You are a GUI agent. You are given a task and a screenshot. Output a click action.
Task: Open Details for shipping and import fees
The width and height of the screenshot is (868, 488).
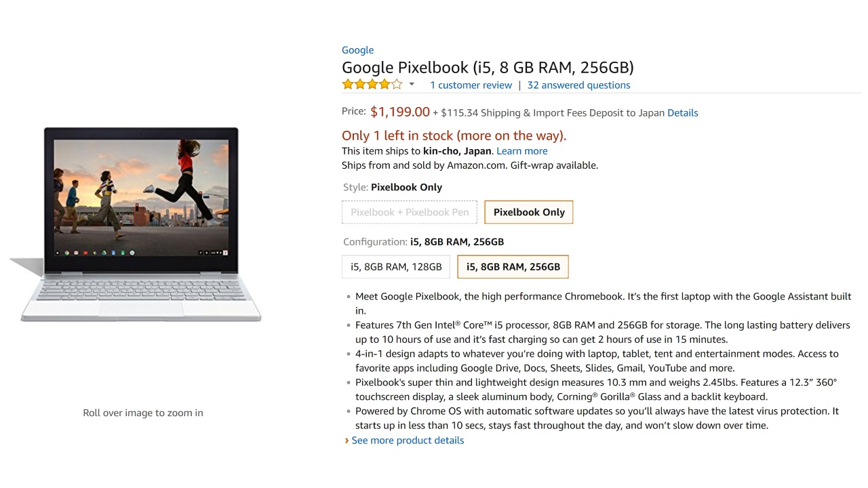click(682, 113)
